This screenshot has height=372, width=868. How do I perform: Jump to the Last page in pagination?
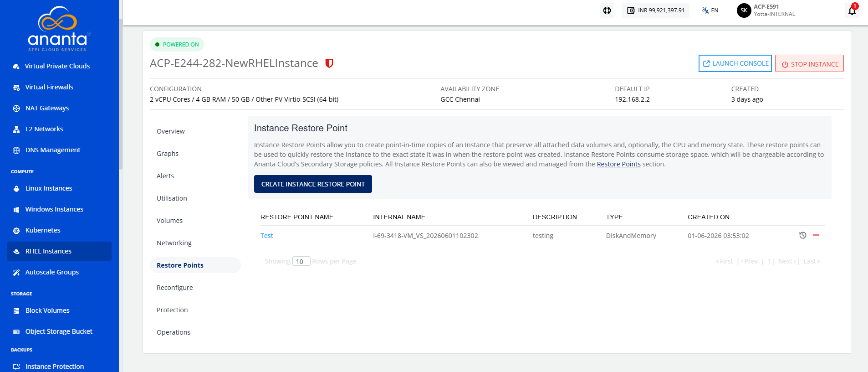[x=812, y=261]
